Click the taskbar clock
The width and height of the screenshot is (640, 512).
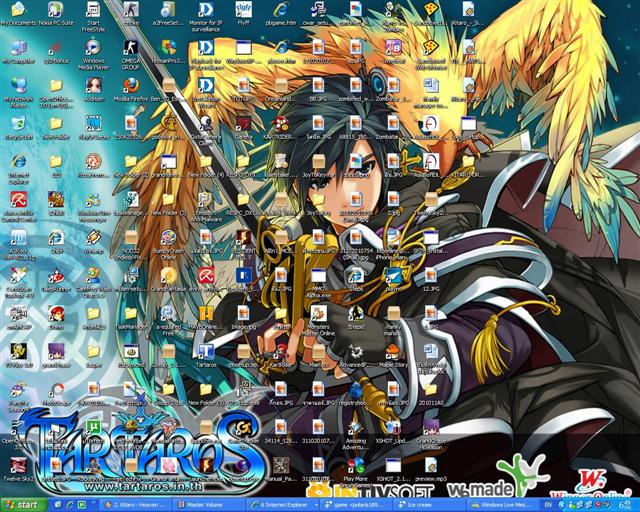(625, 505)
